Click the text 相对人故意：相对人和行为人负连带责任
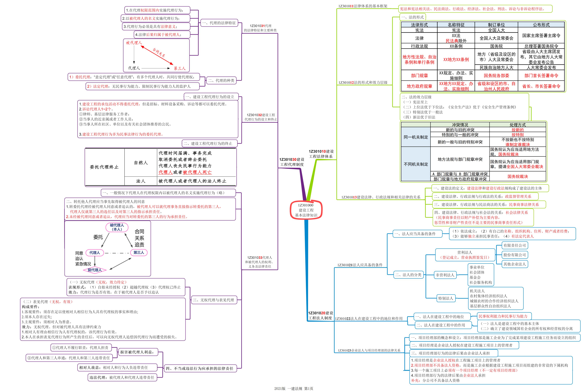 coord(114,367)
